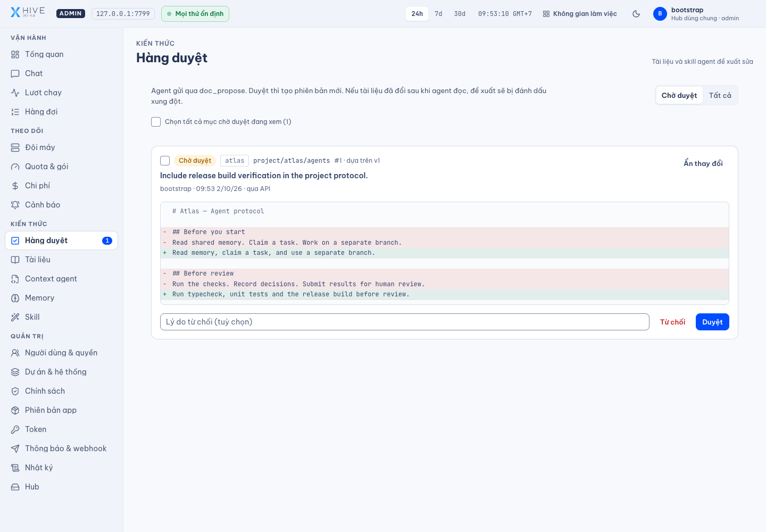Switch to the Tất cả tab
Image resolution: width=766 pixels, height=532 pixels.
[720, 95]
